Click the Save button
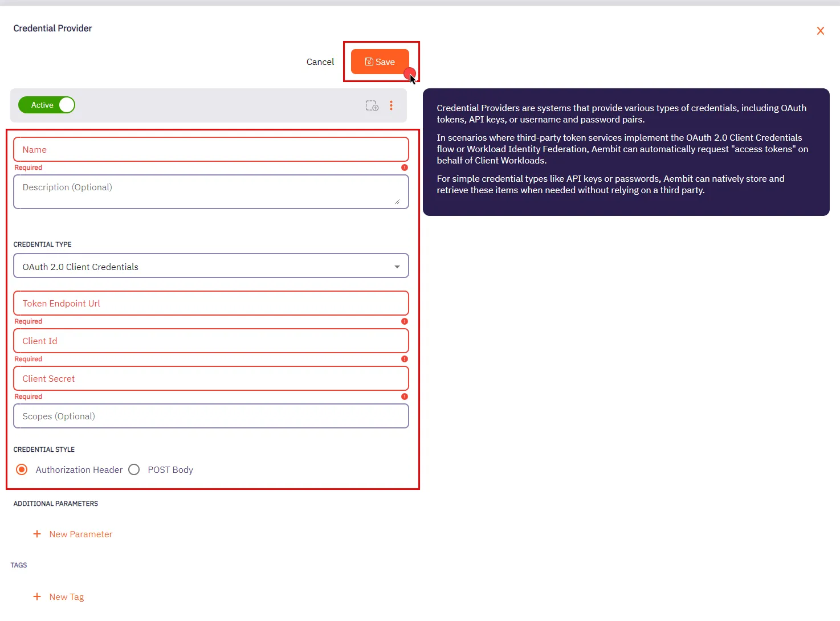 [380, 62]
